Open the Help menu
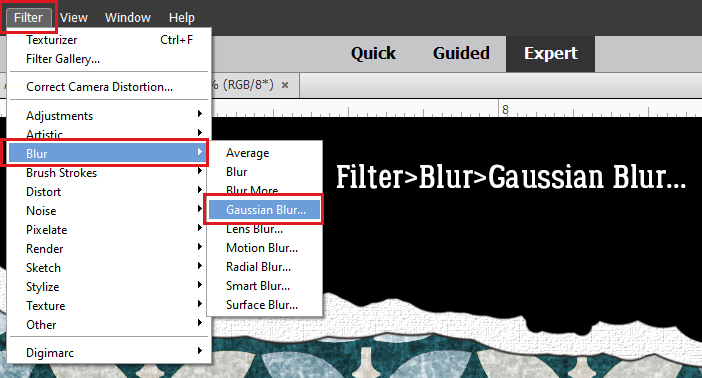702x378 pixels. [181, 17]
